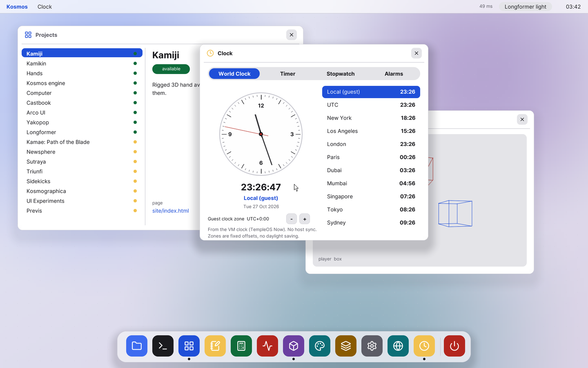Open the Stopwatch tab
The width and height of the screenshot is (588, 368).
pyautogui.click(x=341, y=74)
